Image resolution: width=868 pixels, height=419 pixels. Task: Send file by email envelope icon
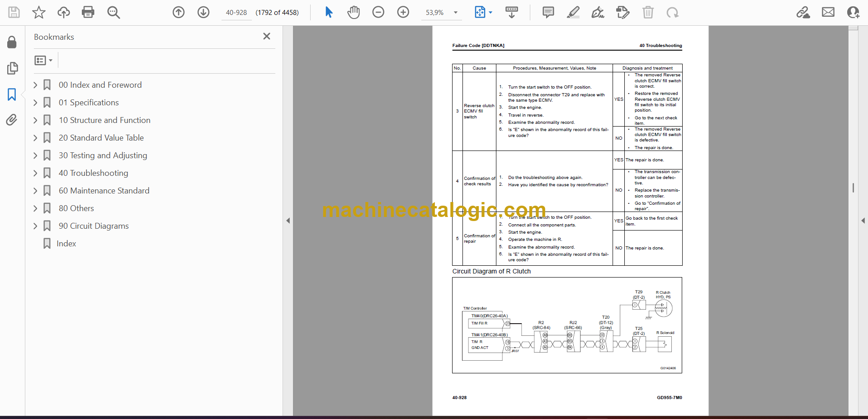click(828, 12)
